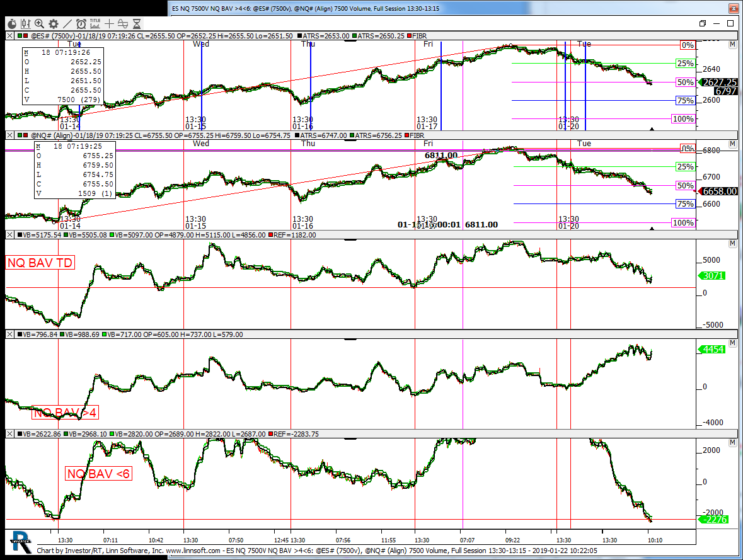The image size is (743, 560).
Task: Click the zoom magnifier tool
Action: [39, 24]
